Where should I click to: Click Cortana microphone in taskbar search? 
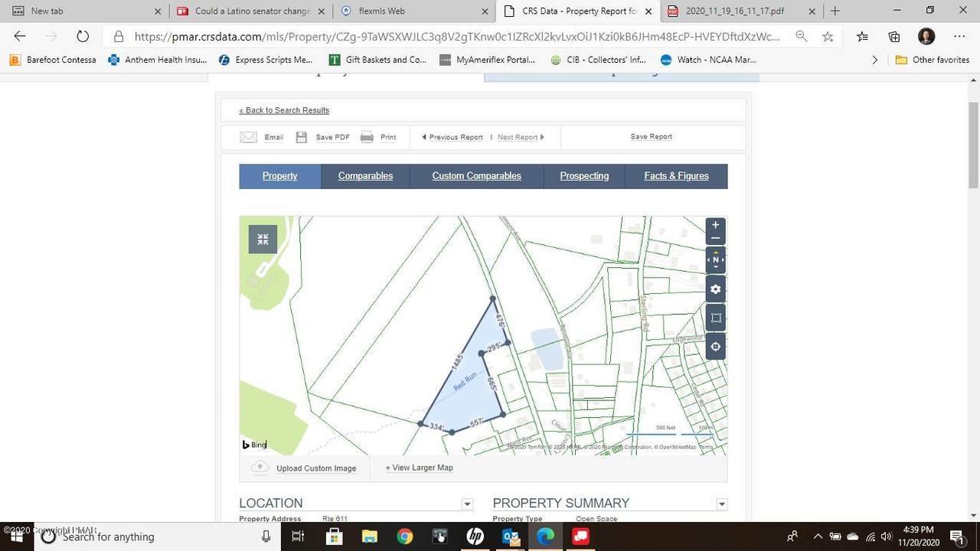[266, 536]
